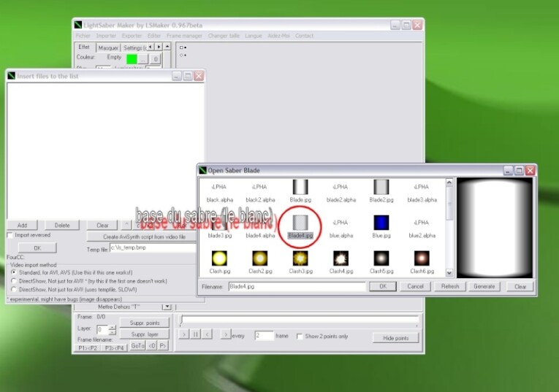This screenshot has height=392, width=559.
Task: Click Clear in Open Saber Blade dialog
Action: click(x=520, y=286)
